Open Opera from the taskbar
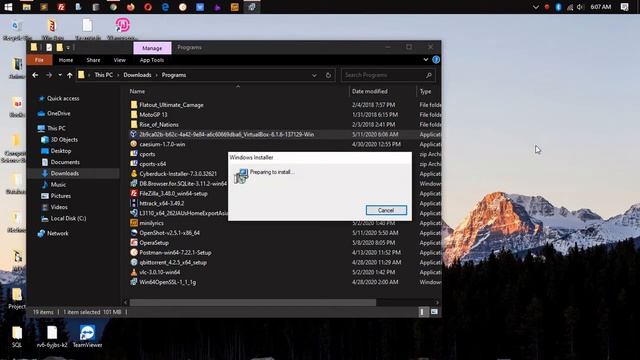This screenshot has height=360, width=640. tap(148, 7)
